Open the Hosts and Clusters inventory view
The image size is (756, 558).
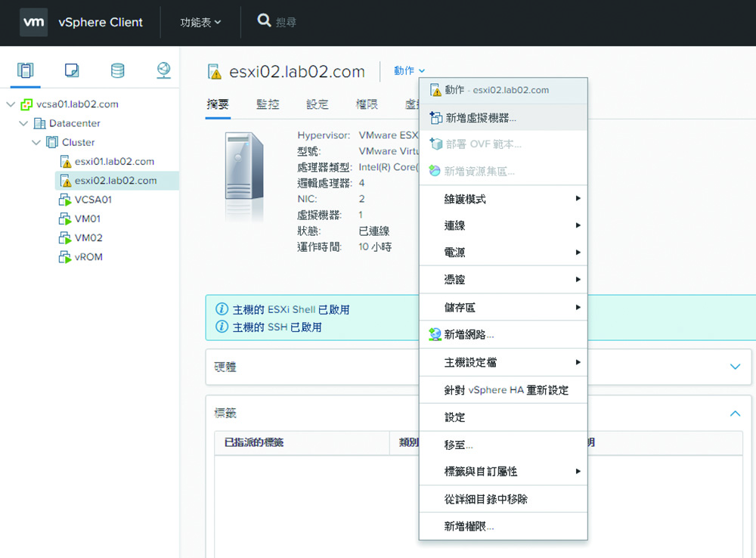tap(25, 70)
